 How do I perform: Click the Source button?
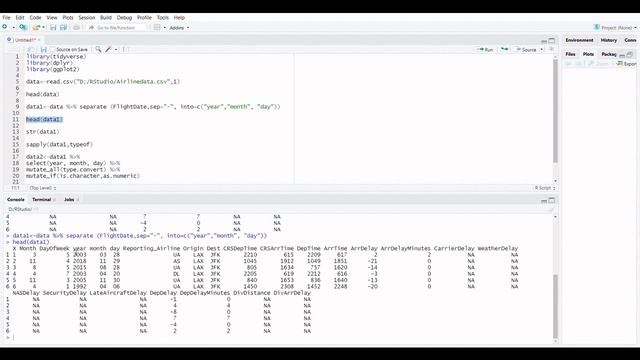(526, 49)
